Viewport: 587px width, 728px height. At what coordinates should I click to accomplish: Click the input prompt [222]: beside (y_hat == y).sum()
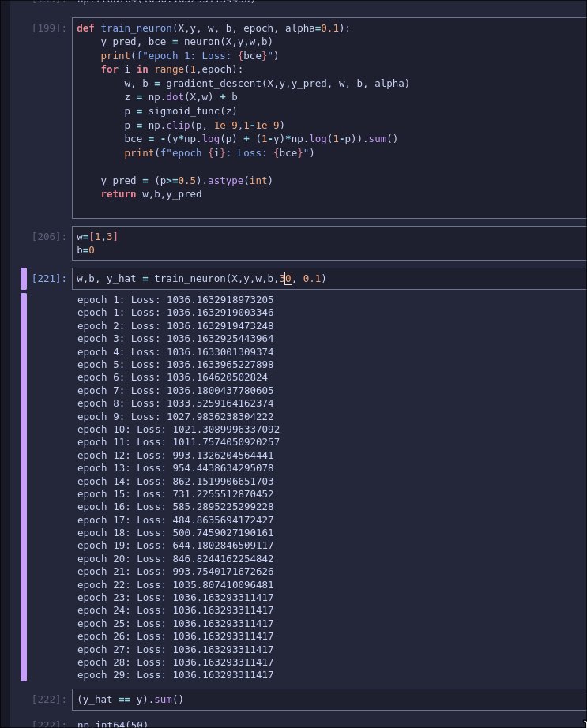pyautogui.click(x=49, y=700)
